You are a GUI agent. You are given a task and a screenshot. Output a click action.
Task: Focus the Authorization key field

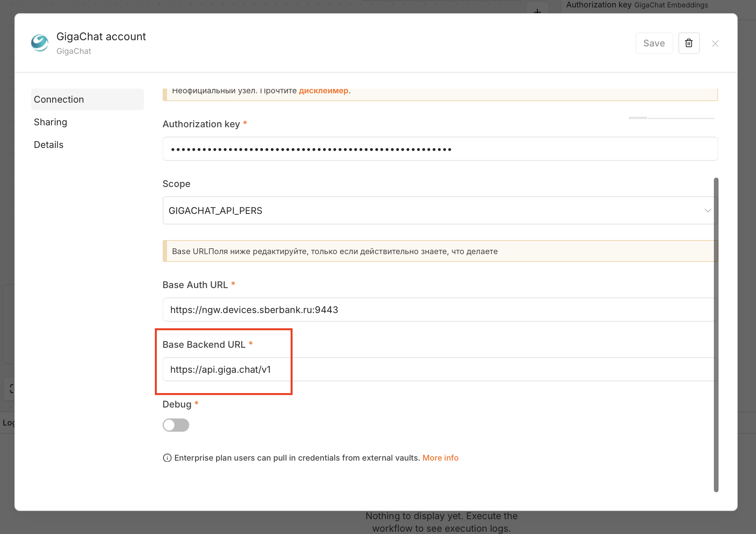coord(440,149)
